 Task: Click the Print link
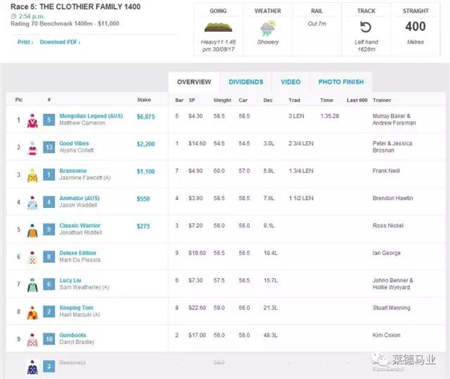pos(25,42)
